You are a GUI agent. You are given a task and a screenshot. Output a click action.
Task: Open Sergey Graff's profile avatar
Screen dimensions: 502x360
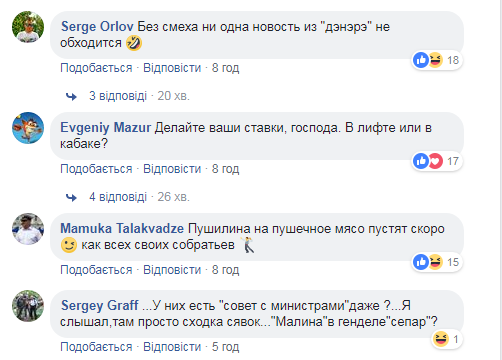coord(28,306)
